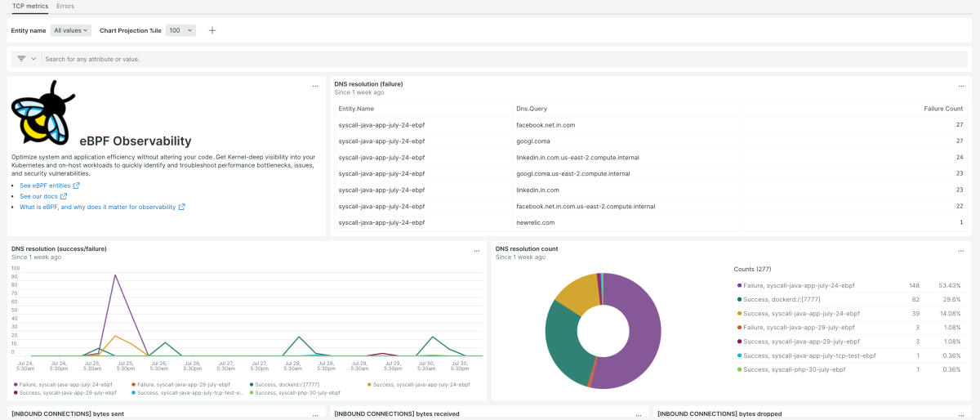Click the 'DNS resolution count' widget title

pos(527,248)
